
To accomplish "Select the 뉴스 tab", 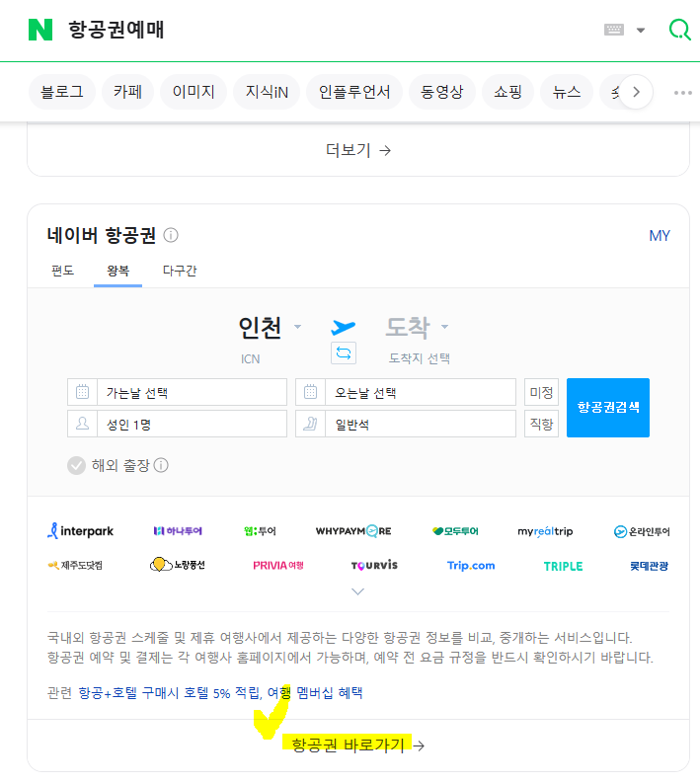I will [x=567, y=92].
